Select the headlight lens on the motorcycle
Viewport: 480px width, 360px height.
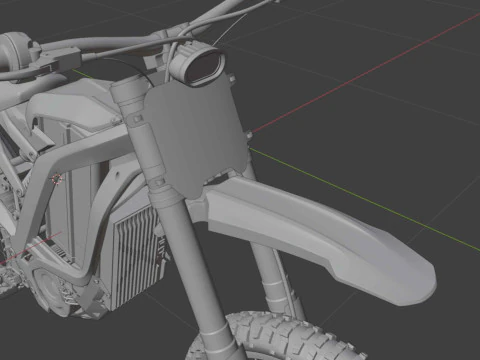point(204,68)
